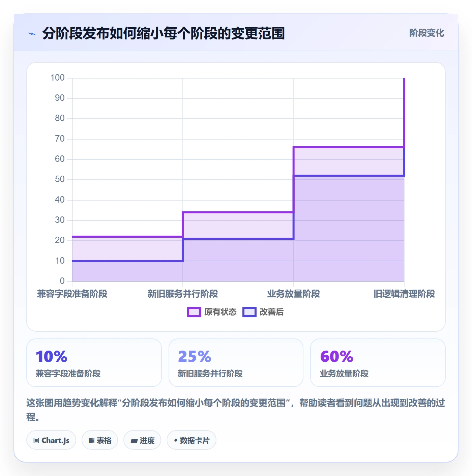Click the 阶段变化 label in header
This screenshot has height=476, width=472.
(x=426, y=33)
